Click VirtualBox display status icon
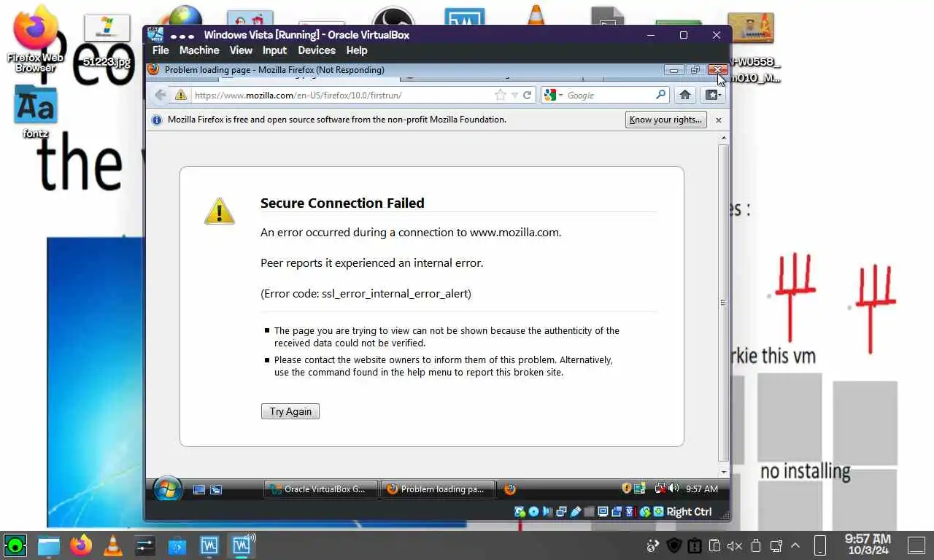 603,512
